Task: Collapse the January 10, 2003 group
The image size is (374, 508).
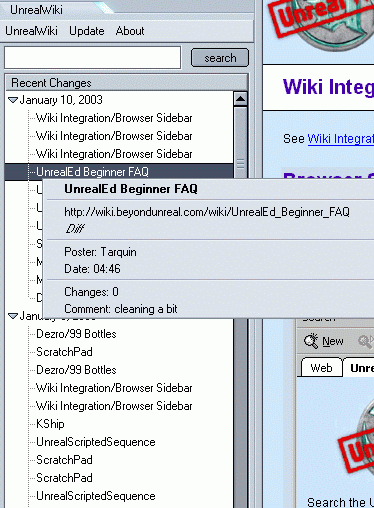Action: click(13, 100)
